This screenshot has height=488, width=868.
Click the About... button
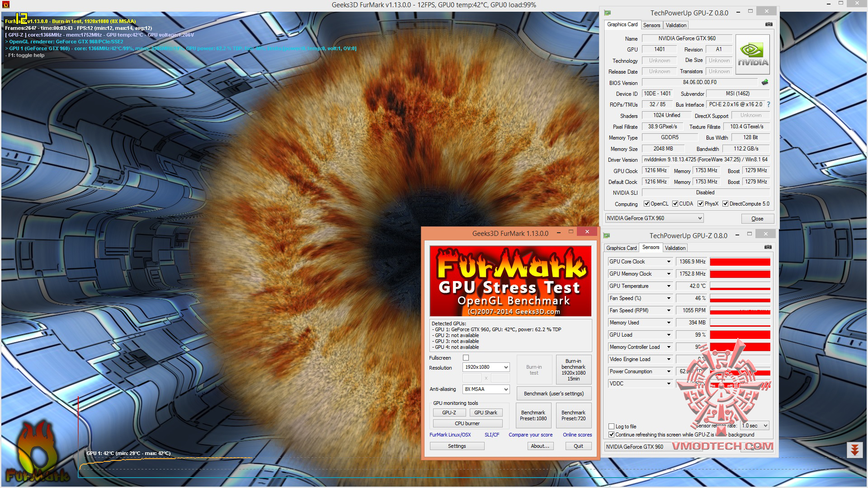[540, 446]
